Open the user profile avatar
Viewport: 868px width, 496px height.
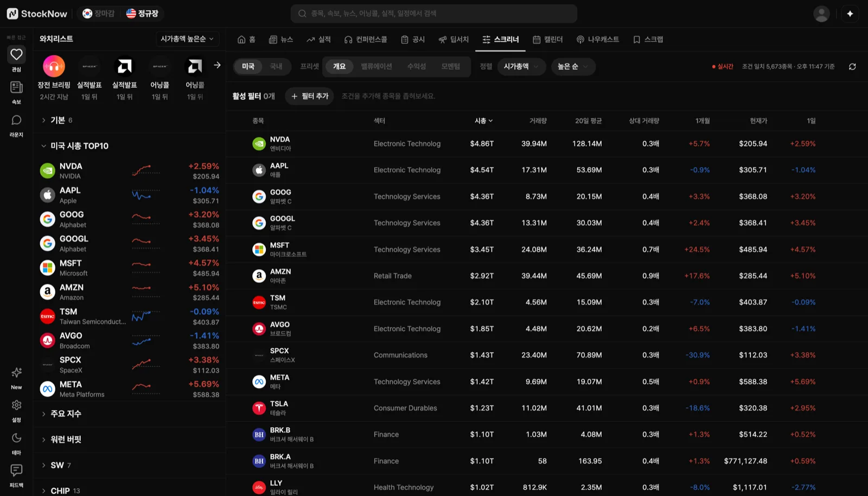[x=821, y=14]
